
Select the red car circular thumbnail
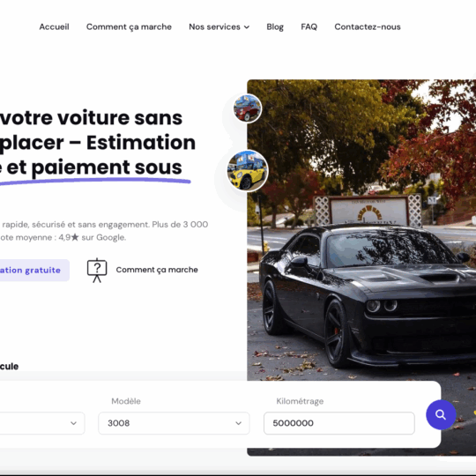(248, 108)
